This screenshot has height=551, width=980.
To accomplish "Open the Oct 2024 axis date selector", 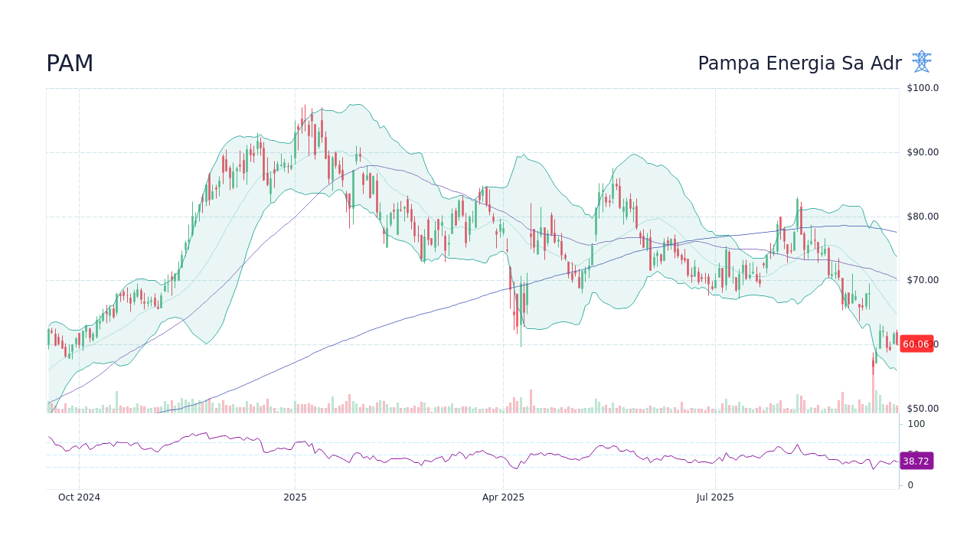I will click(80, 497).
